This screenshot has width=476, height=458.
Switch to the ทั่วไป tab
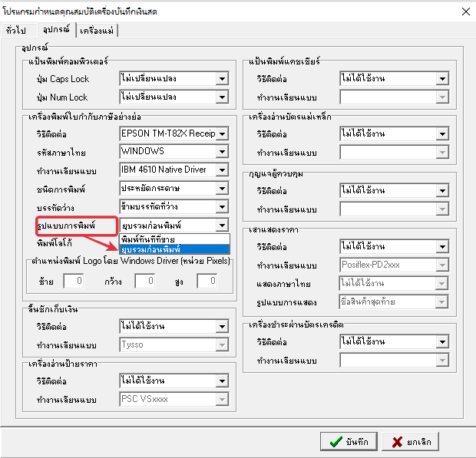17,29
